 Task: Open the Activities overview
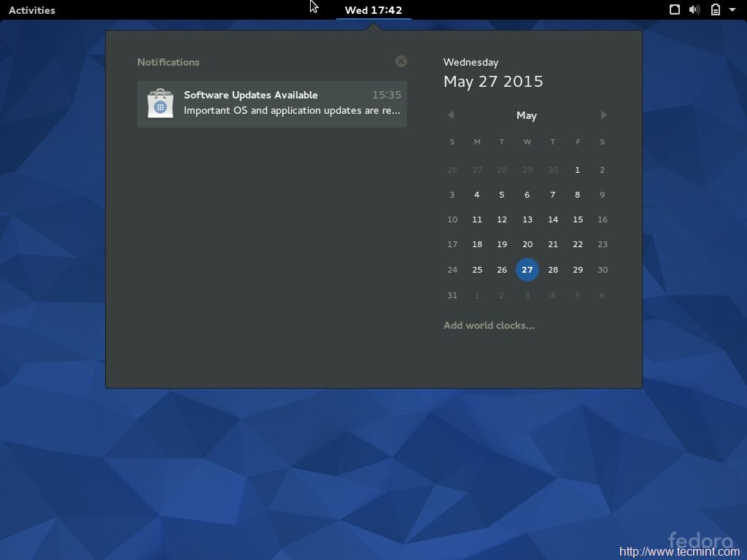tap(31, 9)
